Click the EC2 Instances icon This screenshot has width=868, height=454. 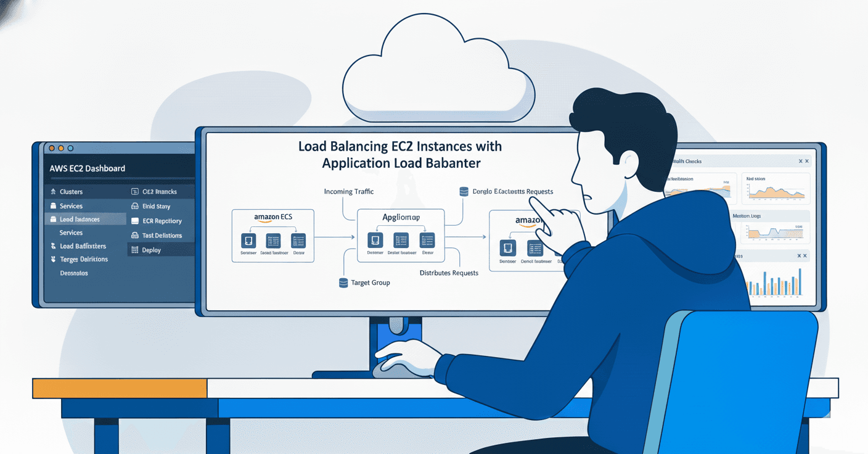(134, 192)
